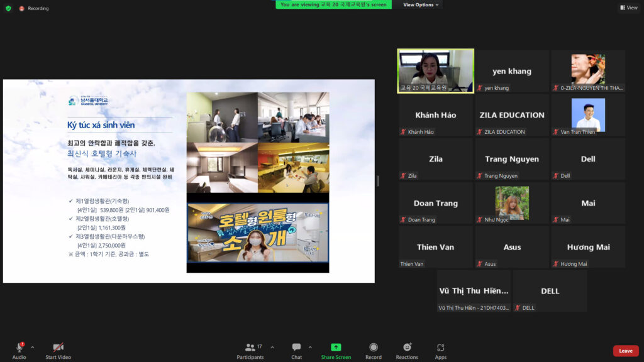Expand audio settings arrow beside microphone
644x362 pixels.
(x=33, y=347)
